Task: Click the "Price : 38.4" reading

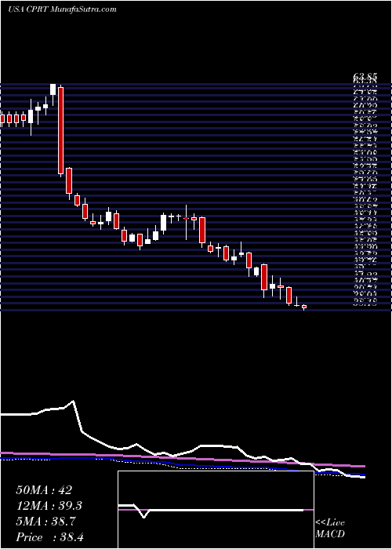Action: click(49, 537)
